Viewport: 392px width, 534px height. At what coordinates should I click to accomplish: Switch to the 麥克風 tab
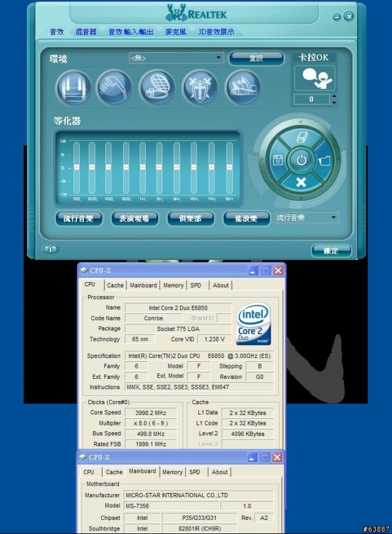176,32
